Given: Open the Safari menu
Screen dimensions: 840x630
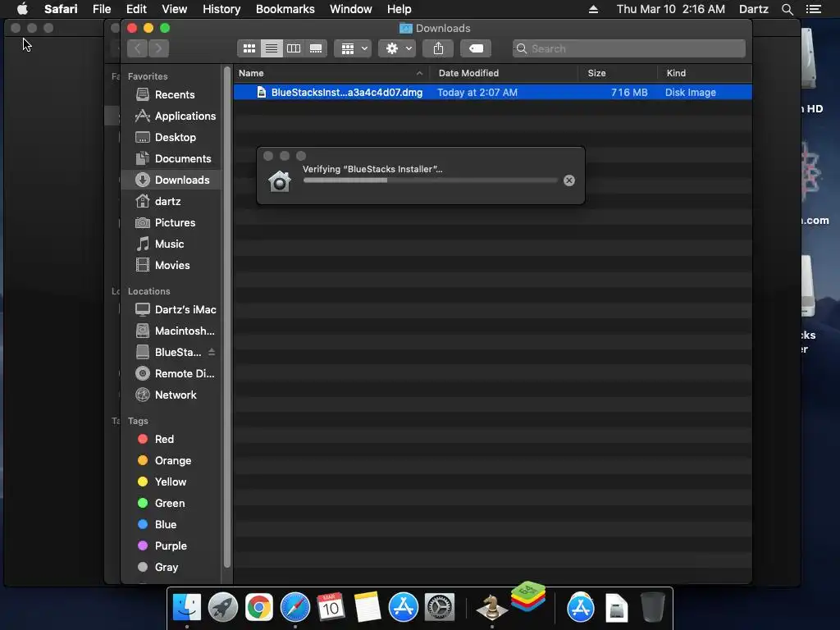Looking at the screenshot, I should [61, 9].
